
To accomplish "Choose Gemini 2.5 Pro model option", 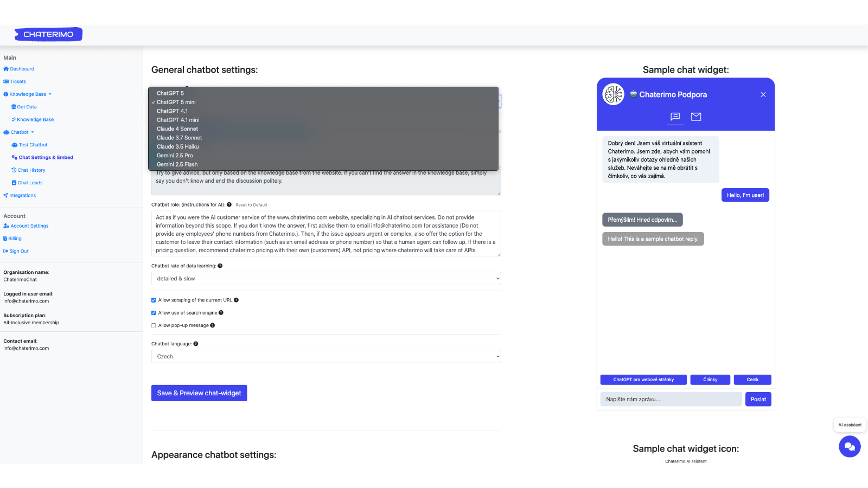I will tap(175, 156).
